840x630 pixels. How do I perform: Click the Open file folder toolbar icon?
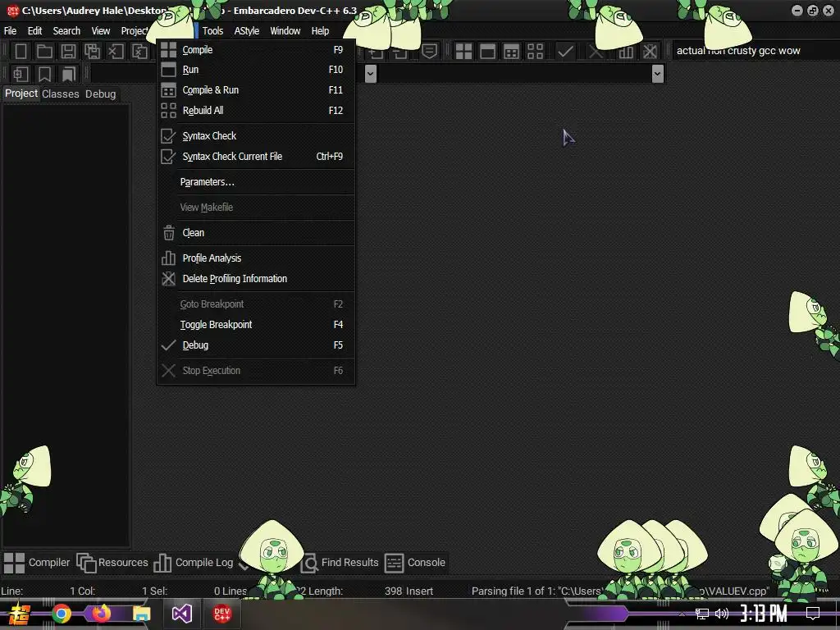[x=44, y=52]
